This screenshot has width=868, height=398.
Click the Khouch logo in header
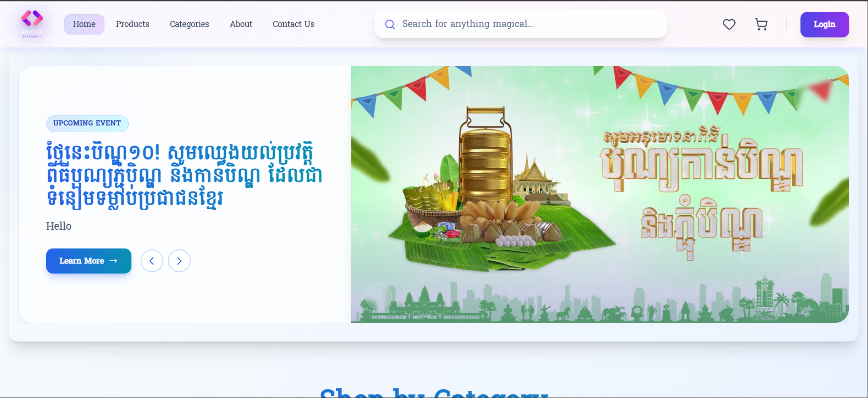click(32, 24)
